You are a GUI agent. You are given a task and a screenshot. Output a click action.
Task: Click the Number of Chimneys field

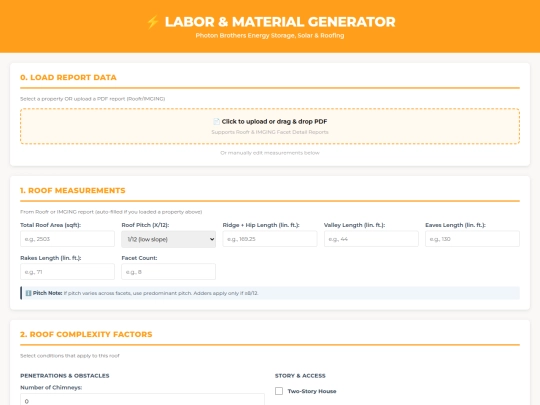142,399
